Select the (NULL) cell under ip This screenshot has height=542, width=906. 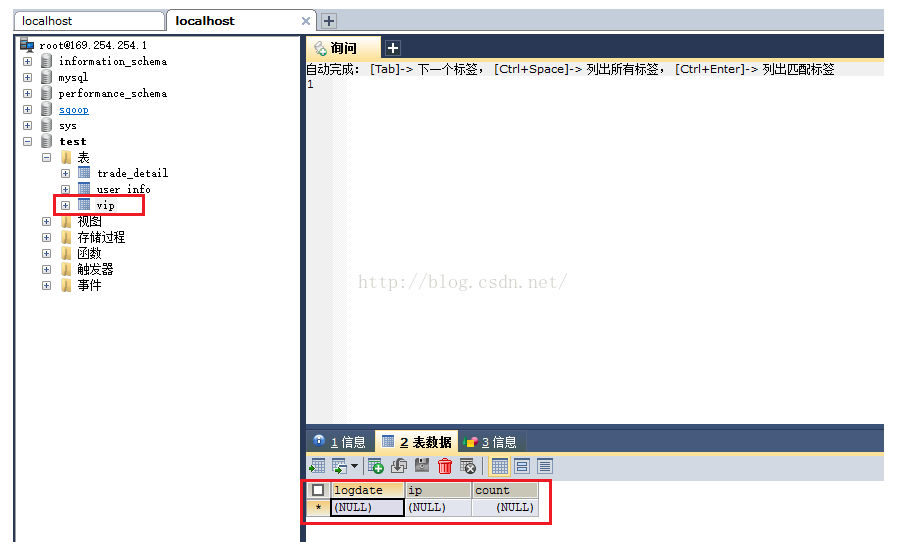[439, 507]
